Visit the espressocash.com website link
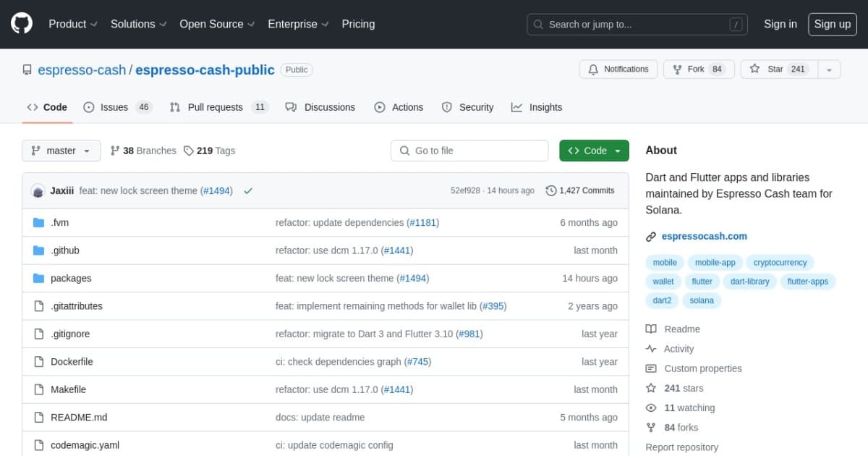The image size is (868, 456). [704, 236]
